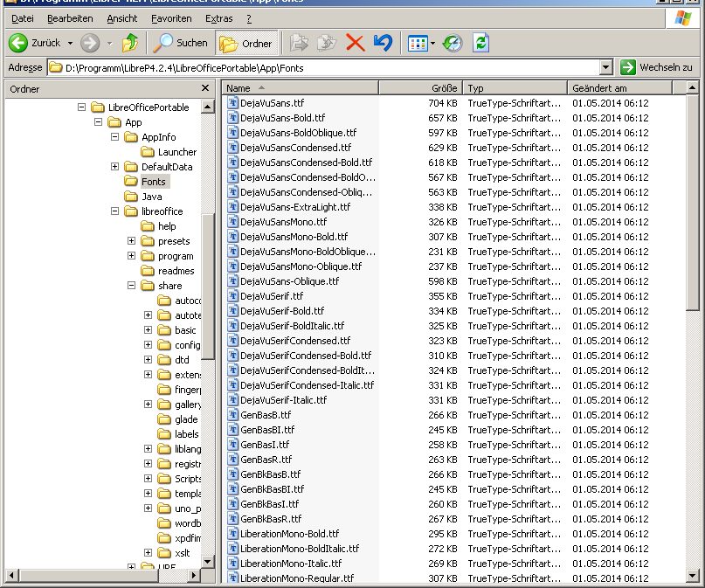Screen dimensions: 705x588
Task: Select the glade folder in tree
Action: click(186, 419)
